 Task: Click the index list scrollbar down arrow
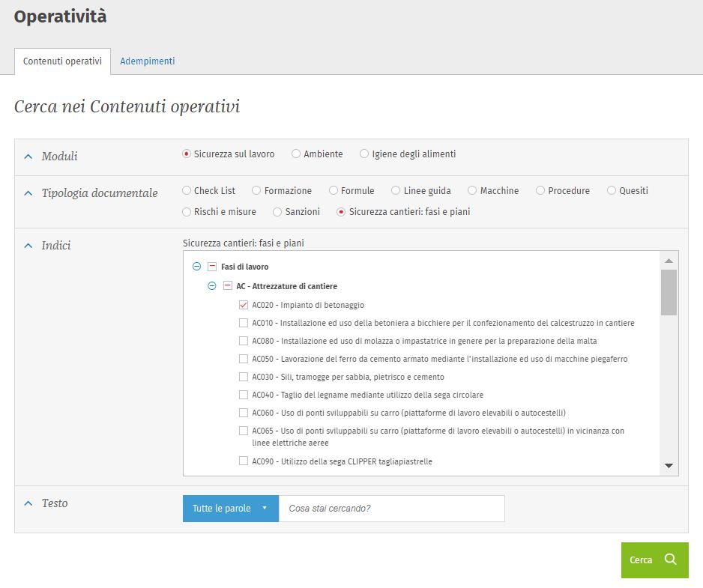[x=669, y=466]
